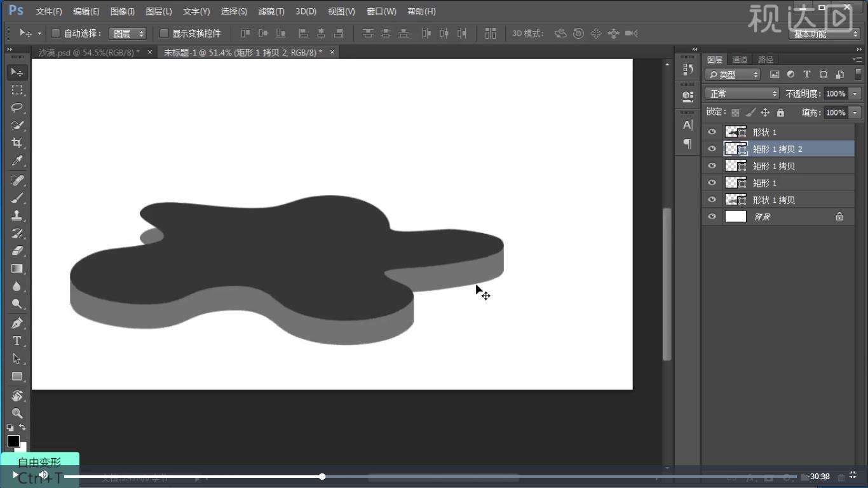The width and height of the screenshot is (868, 488).
Task: Switch to the 通道 tab
Action: 740,60
